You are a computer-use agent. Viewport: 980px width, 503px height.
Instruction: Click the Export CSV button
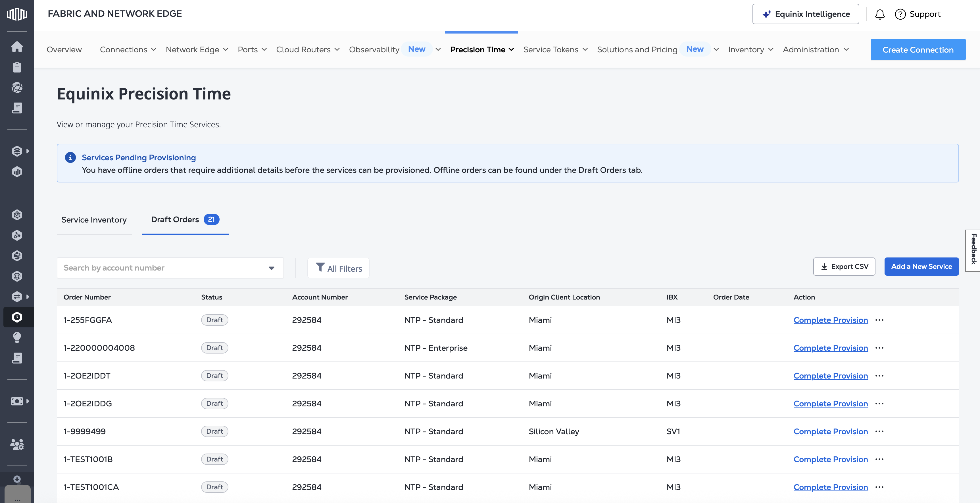pyautogui.click(x=844, y=266)
